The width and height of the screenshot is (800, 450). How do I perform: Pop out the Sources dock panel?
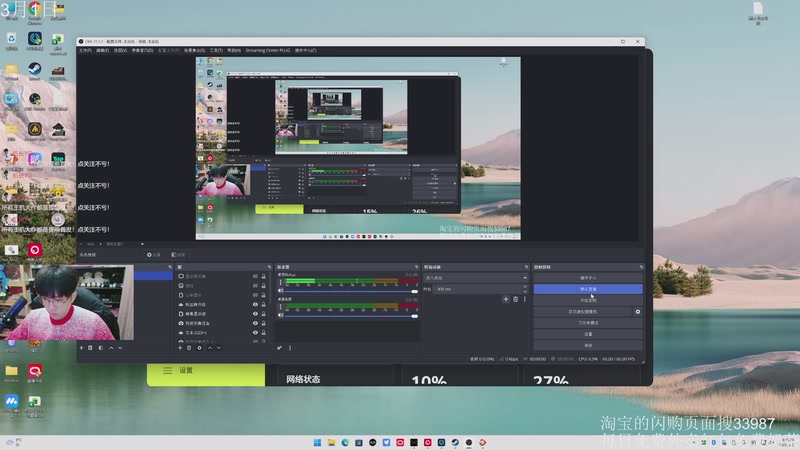[269, 267]
